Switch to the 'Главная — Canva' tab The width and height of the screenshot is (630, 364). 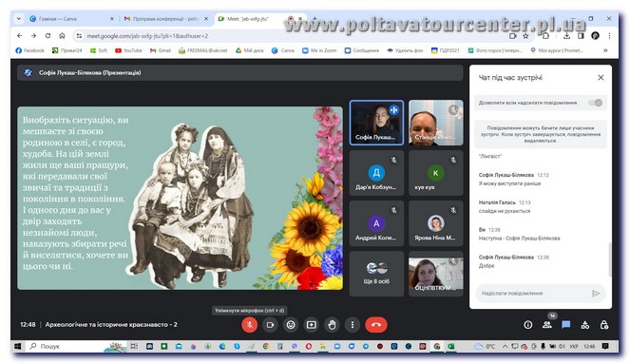point(70,19)
